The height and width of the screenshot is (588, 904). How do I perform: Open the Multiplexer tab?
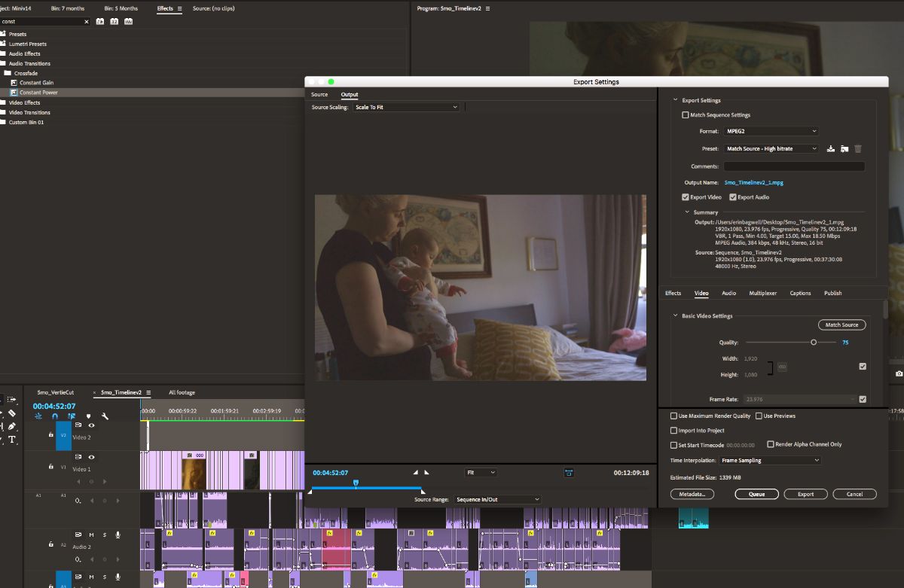(x=763, y=293)
